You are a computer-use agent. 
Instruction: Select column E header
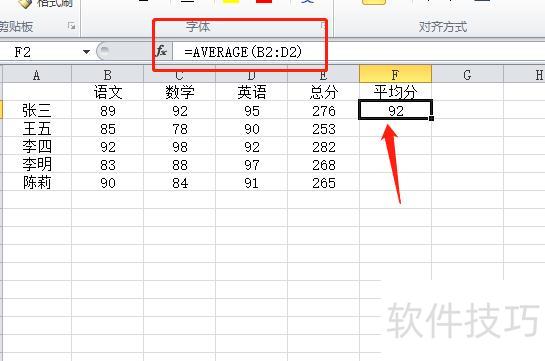click(x=323, y=74)
